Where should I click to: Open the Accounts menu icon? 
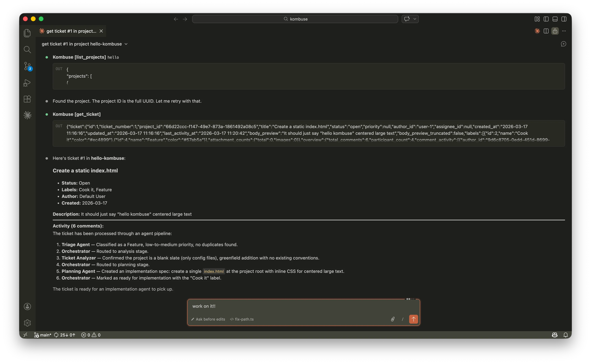(27, 307)
